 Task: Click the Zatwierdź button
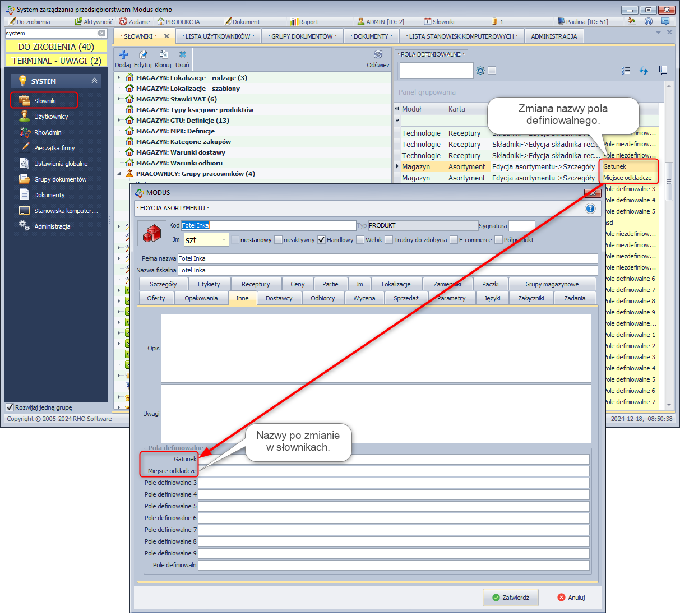click(x=510, y=598)
